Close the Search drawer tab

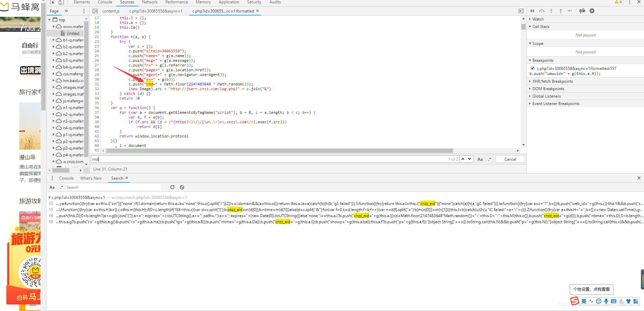(127, 178)
